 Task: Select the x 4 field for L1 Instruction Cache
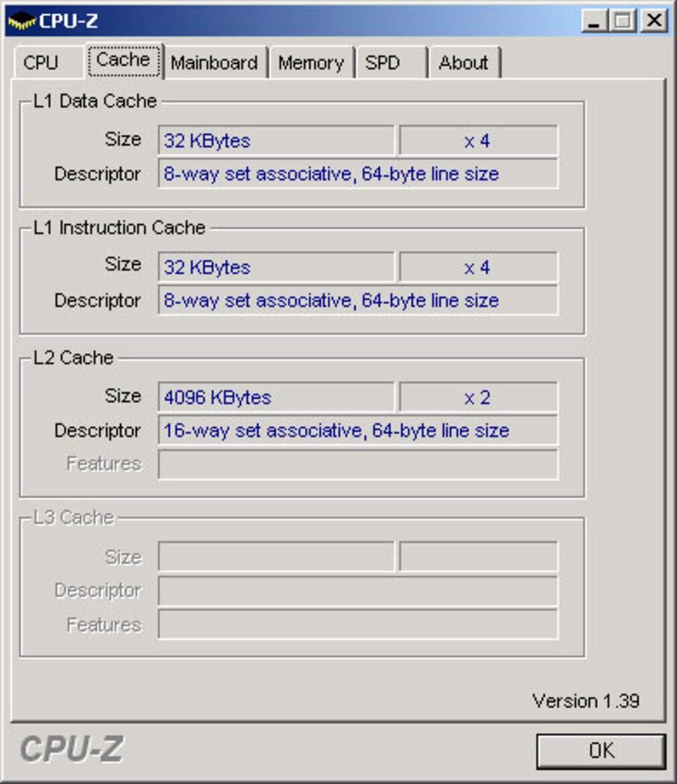click(478, 267)
